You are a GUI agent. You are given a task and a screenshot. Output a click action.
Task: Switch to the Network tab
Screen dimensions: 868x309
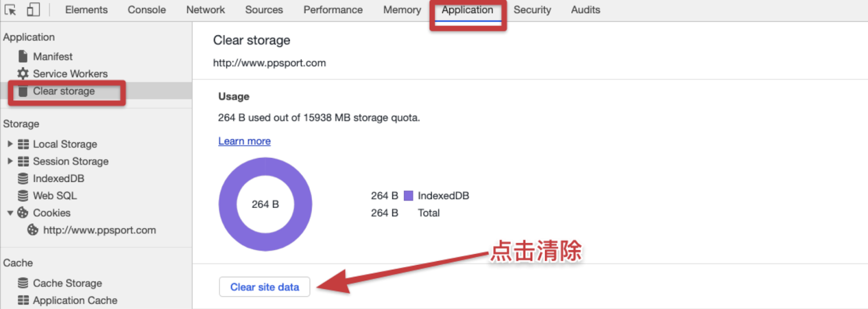point(205,10)
